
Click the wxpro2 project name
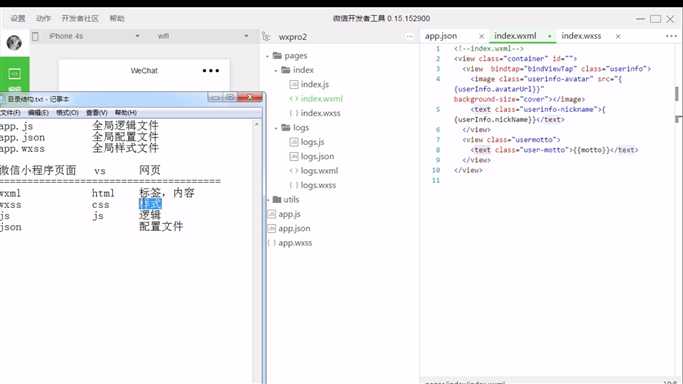[293, 37]
